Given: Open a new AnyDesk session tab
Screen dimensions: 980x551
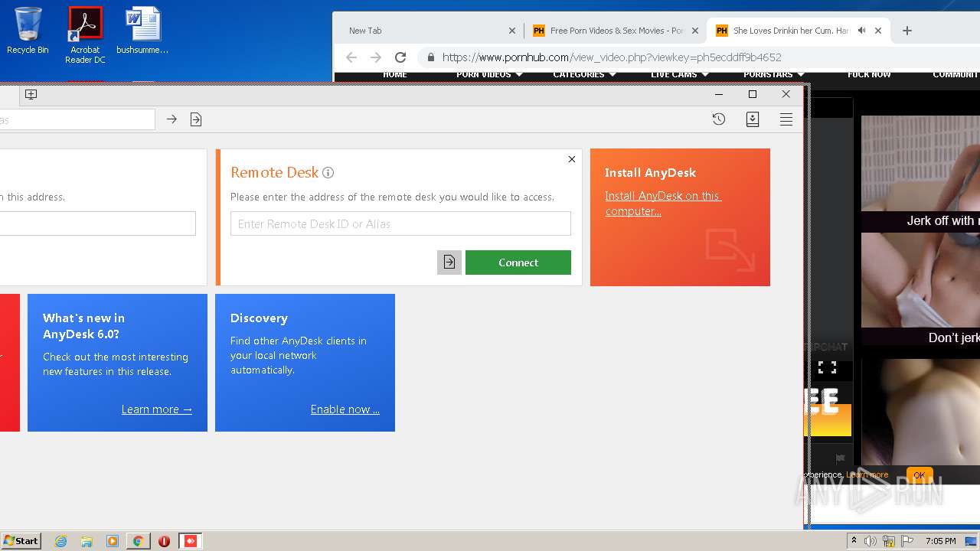Looking at the screenshot, I should click(31, 94).
